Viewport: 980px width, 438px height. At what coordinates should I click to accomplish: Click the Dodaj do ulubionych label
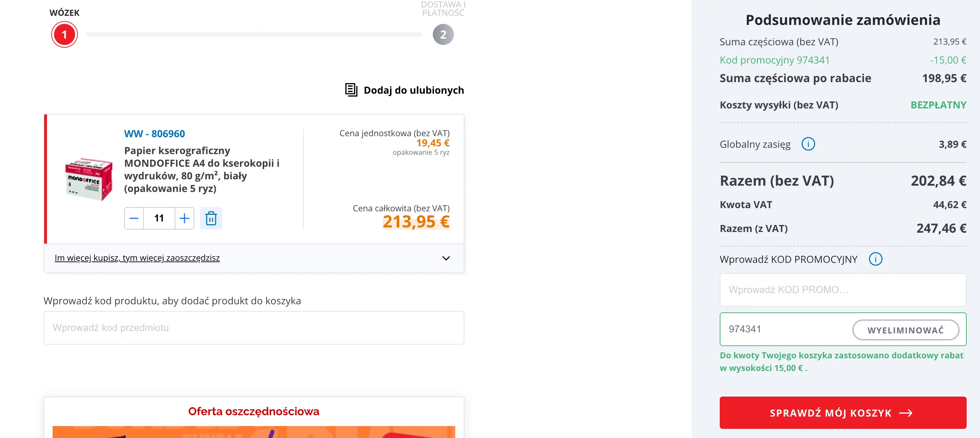coord(414,90)
